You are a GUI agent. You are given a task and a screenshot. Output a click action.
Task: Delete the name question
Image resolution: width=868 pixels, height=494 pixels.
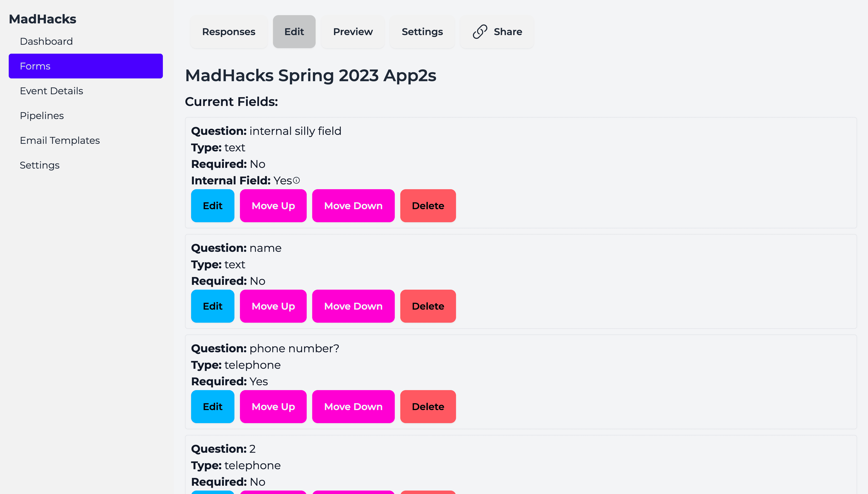click(x=428, y=306)
